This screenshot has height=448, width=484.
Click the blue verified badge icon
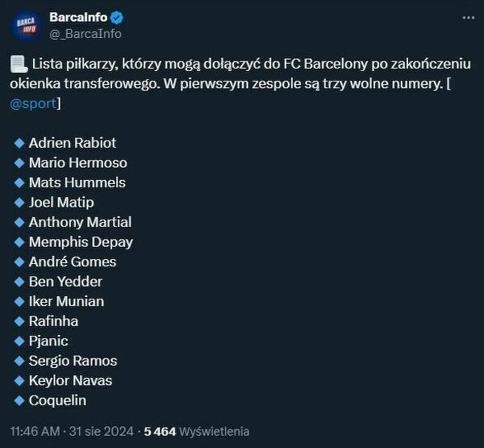pyautogui.click(x=116, y=17)
